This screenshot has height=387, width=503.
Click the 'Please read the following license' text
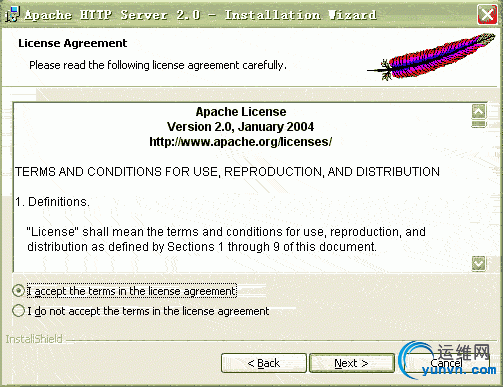tap(158, 65)
